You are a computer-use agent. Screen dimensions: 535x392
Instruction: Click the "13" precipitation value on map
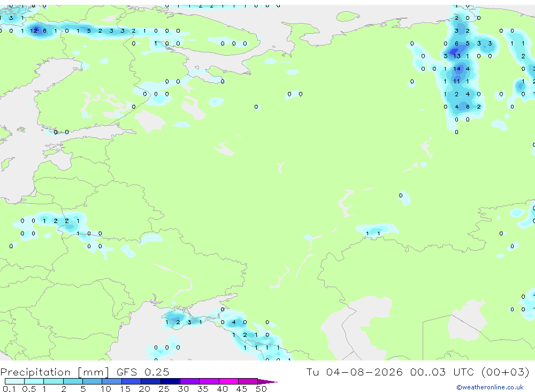[457, 56]
